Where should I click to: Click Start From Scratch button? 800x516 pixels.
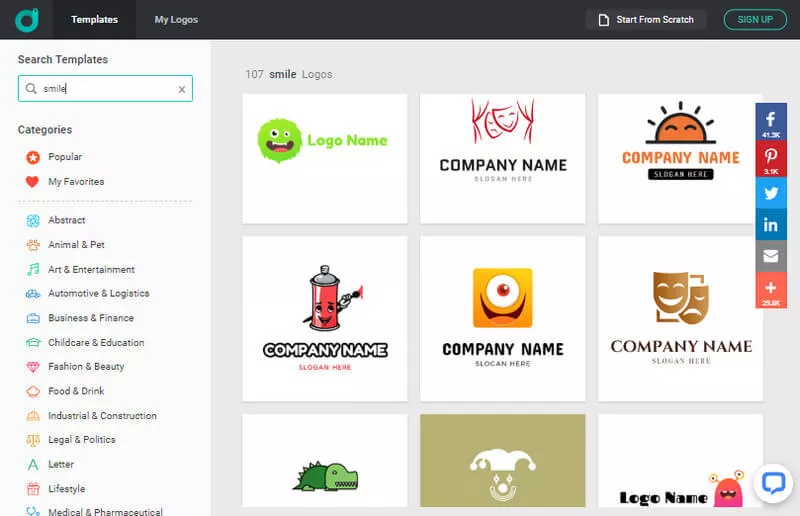646,19
